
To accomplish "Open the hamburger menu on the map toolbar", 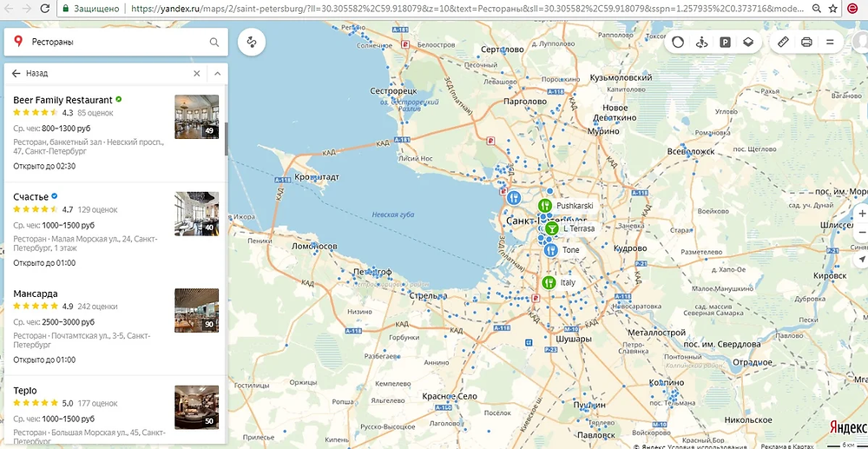I will point(830,42).
